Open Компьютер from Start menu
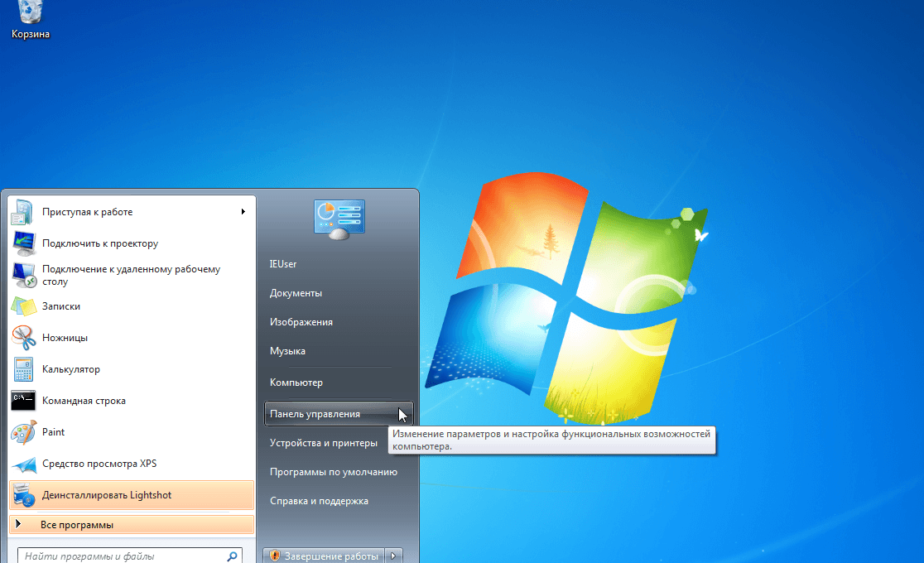This screenshot has width=924, height=563. 296,382
